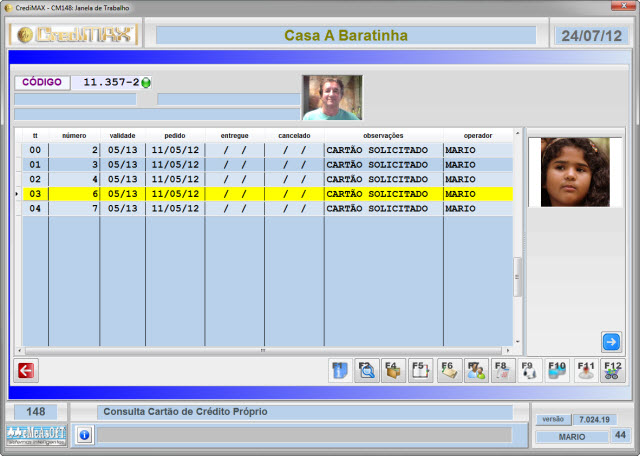Click the 'observações' column header

(x=383, y=135)
